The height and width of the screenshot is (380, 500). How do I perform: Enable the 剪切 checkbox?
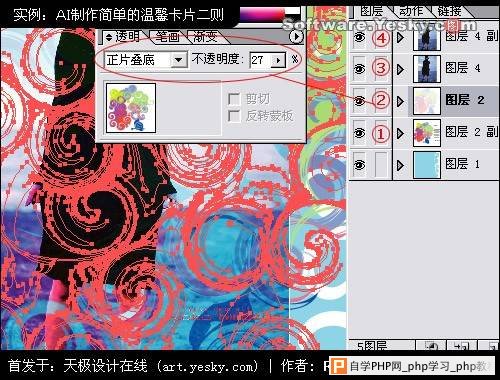coord(234,99)
